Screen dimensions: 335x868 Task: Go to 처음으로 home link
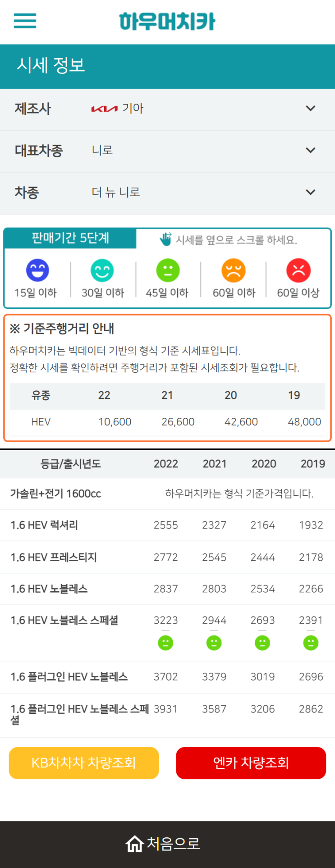tap(163, 844)
